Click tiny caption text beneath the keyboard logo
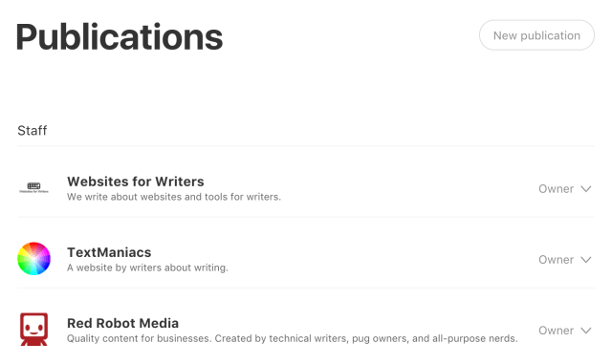Screen dimensions: 612x364 [34, 192]
